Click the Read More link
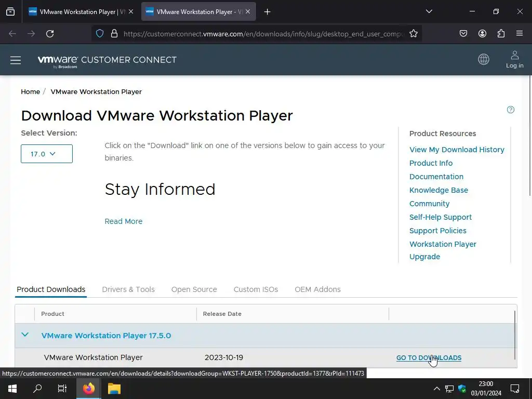The width and height of the screenshot is (532, 399). tap(124, 221)
